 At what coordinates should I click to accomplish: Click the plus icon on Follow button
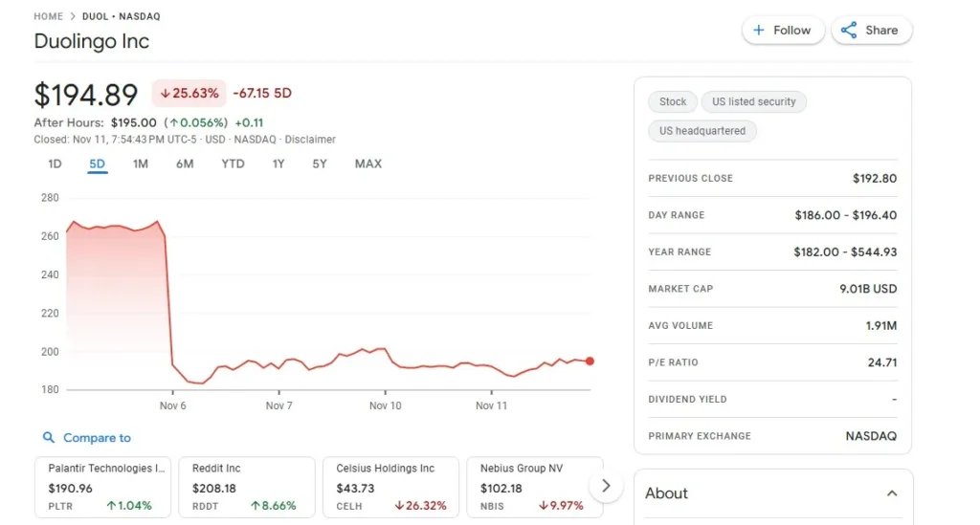pyautogui.click(x=759, y=31)
